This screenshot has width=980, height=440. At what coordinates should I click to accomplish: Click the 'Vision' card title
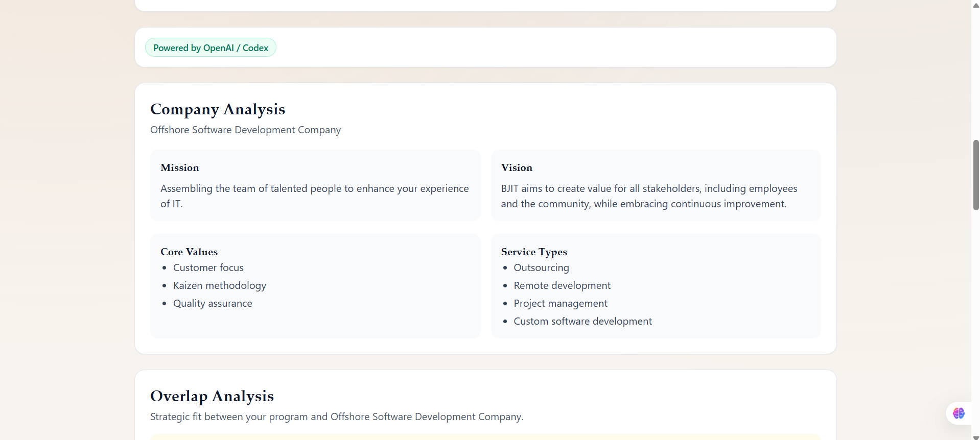(517, 167)
